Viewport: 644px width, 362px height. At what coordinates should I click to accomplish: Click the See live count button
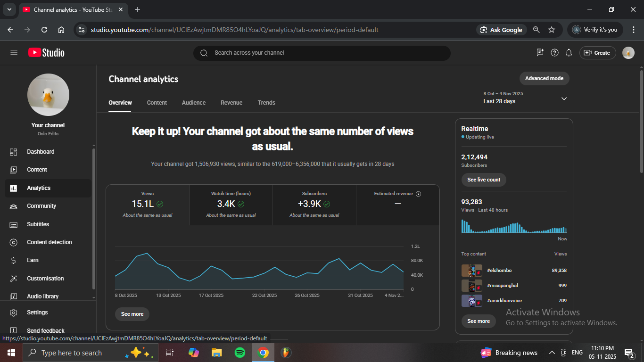(x=484, y=180)
